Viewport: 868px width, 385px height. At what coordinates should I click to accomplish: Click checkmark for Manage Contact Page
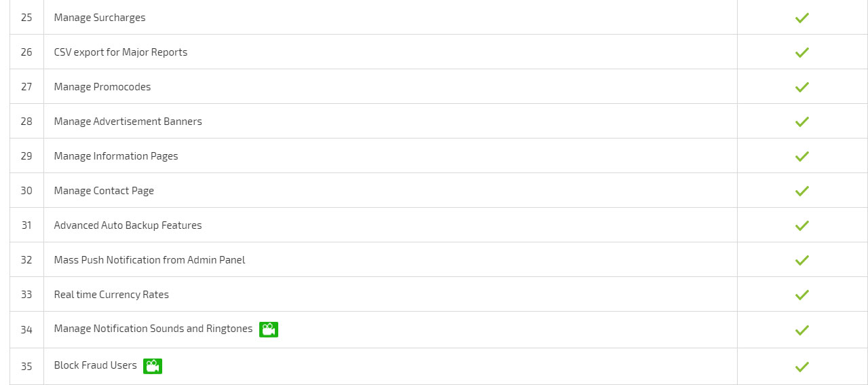[x=802, y=191]
